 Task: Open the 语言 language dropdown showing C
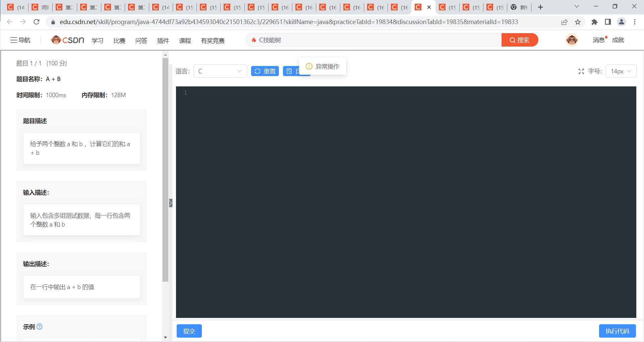pyautogui.click(x=220, y=71)
